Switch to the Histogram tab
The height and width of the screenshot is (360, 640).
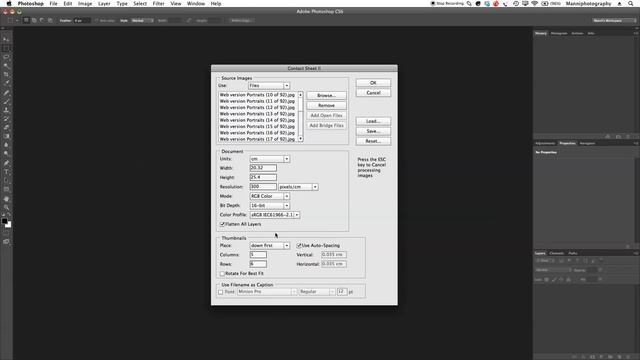click(559, 33)
